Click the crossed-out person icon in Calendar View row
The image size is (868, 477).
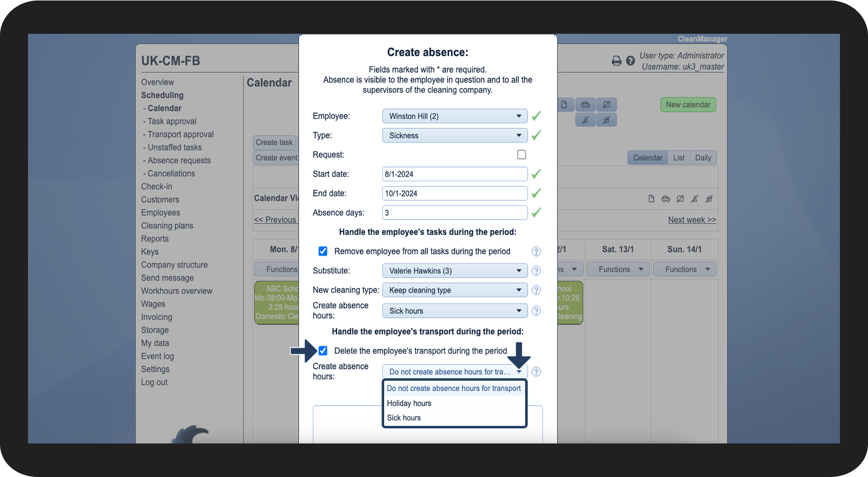[x=695, y=199]
